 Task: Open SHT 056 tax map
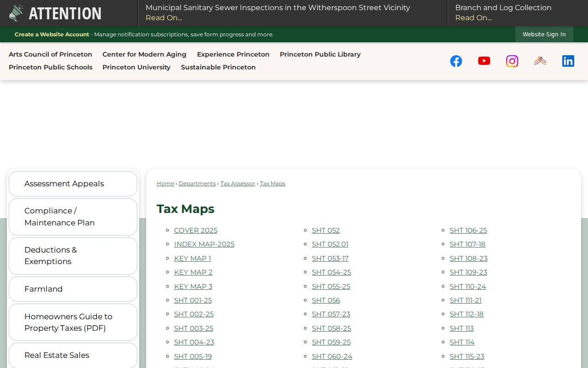326,300
